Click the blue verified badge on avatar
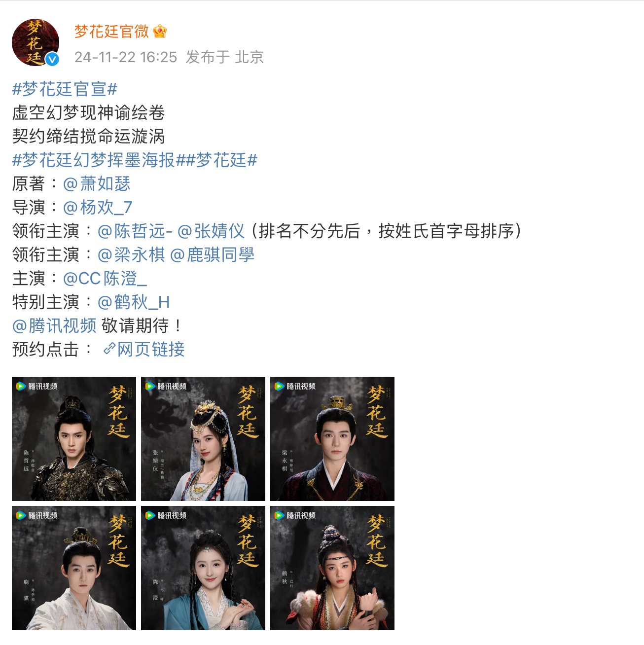This screenshot has height=645, width=644. [52, 60]
